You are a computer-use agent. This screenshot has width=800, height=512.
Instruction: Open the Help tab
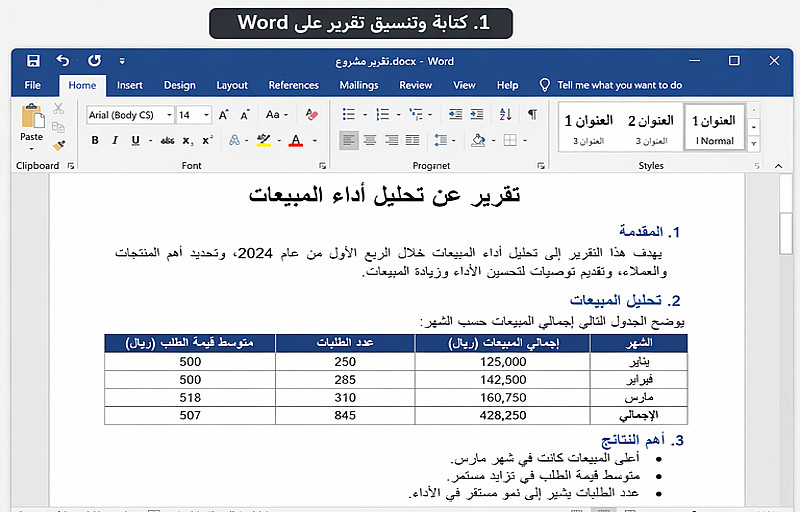[x=508, y=85]
